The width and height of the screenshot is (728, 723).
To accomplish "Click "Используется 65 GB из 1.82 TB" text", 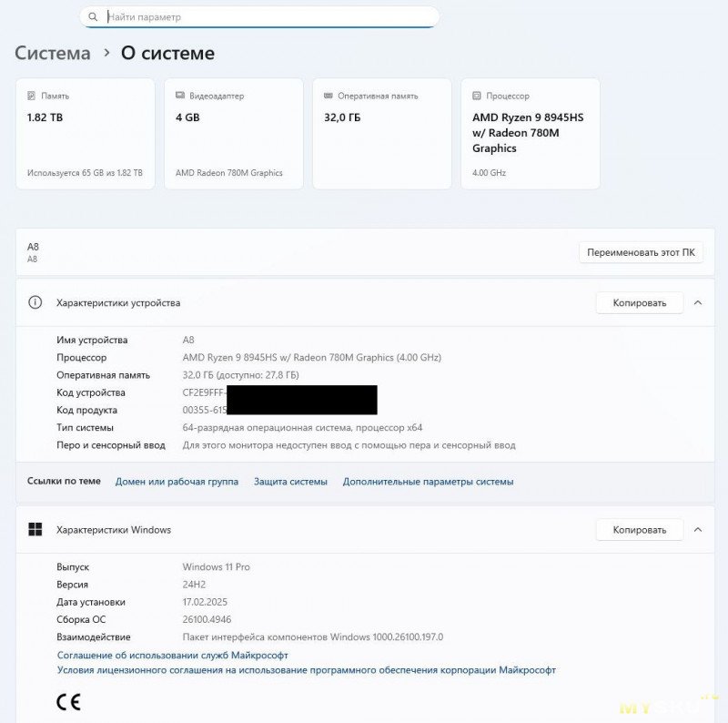I will tap(85, 173).
